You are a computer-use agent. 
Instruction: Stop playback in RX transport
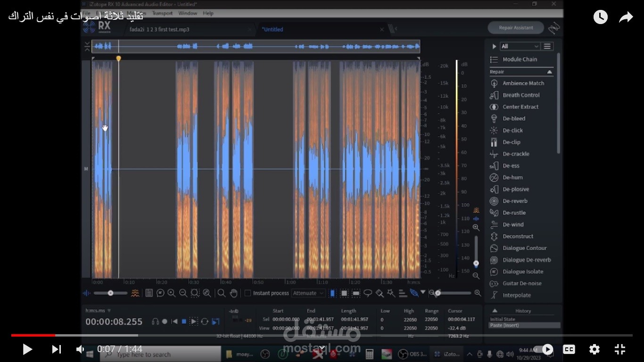(184, 321)
